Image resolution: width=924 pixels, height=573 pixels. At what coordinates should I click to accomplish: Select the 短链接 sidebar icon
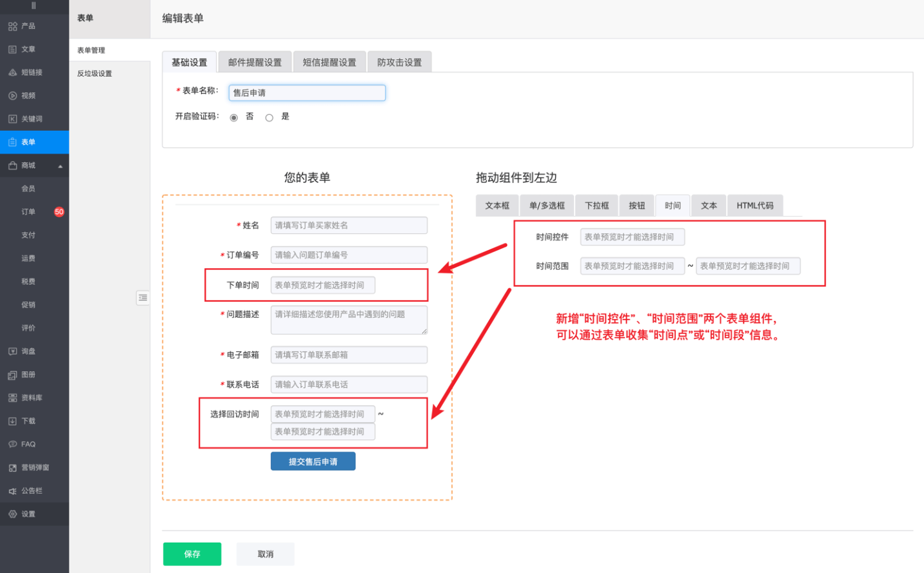click(12, 73)
